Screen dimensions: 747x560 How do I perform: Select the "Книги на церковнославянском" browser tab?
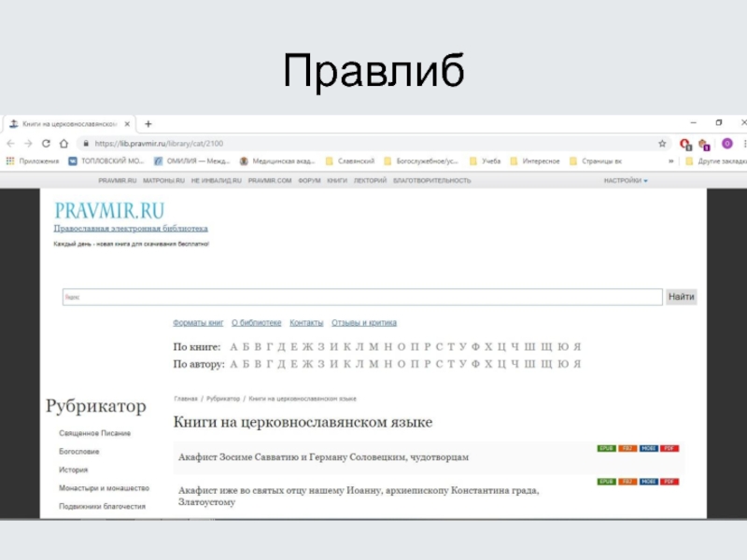(x=69, y=124)
